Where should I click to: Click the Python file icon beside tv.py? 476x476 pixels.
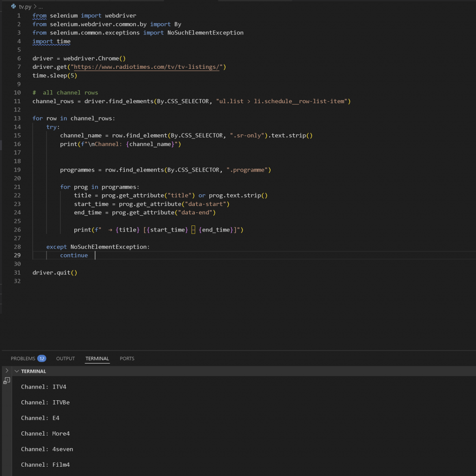tap(13, 7)
